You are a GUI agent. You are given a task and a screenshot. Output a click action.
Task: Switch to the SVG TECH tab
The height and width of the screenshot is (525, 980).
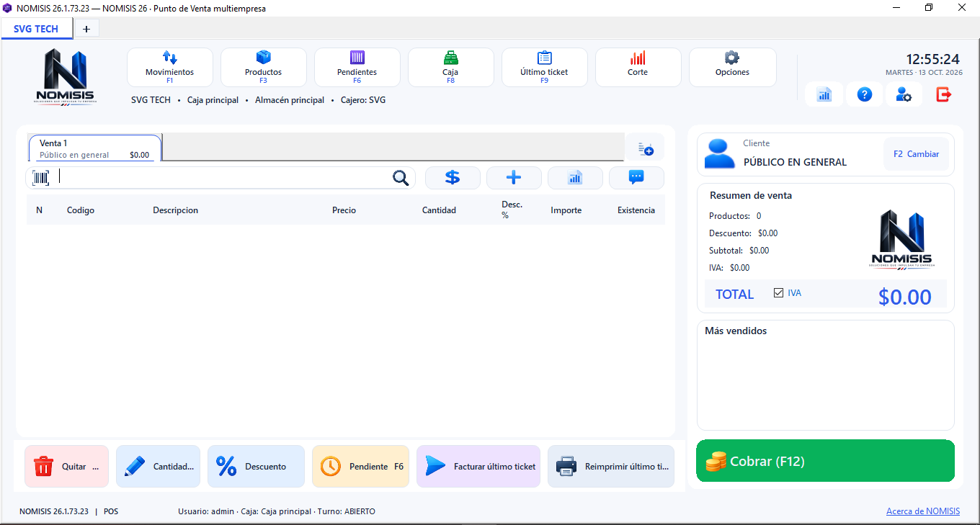coord(36,29)
